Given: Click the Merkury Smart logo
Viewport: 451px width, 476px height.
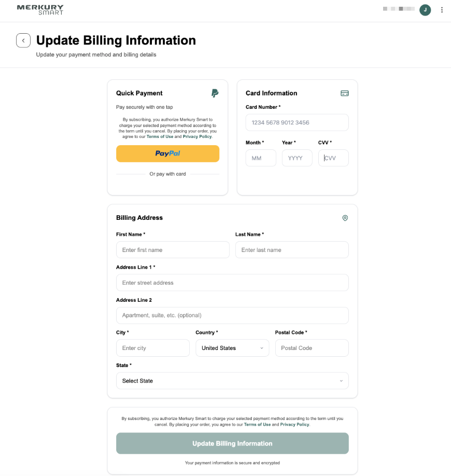Looking at the screenshot, I should [40, 10].
